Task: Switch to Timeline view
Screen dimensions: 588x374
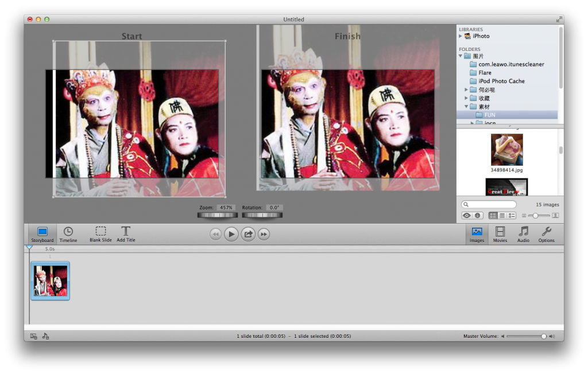Action: [68, 235]
